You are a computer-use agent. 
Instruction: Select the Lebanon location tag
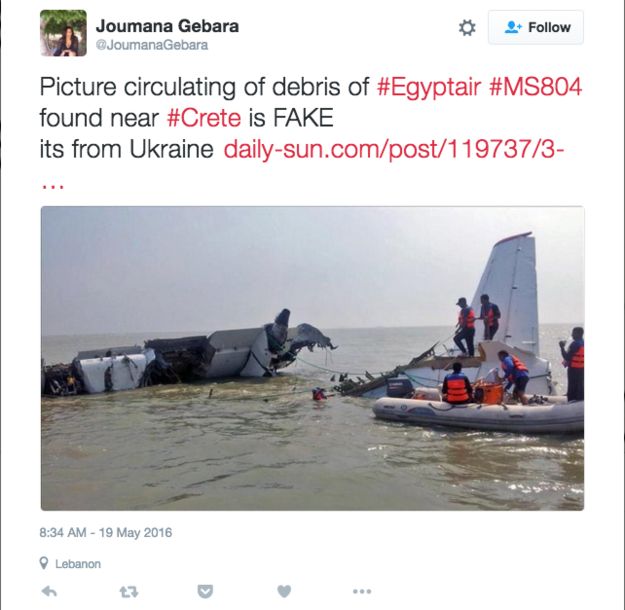pos(78,564)
